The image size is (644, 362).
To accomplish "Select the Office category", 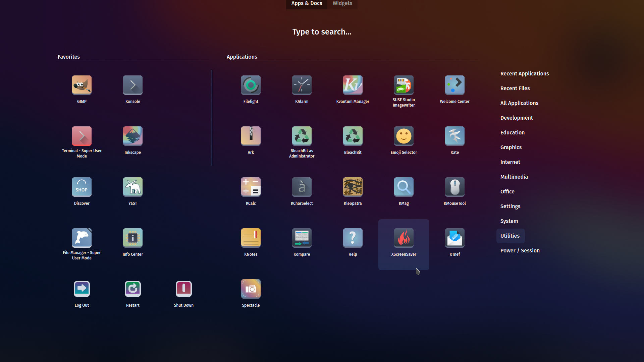I will coord(507,192).
